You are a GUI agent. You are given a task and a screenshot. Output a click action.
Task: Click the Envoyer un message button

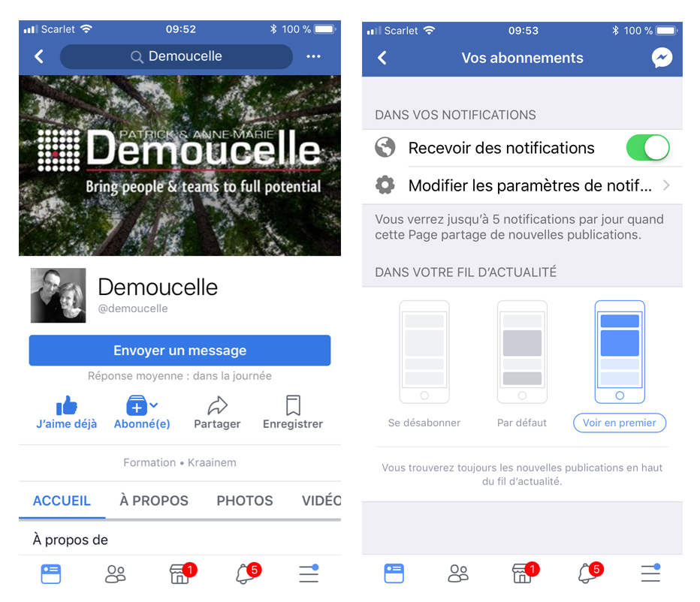pos(180,351)
